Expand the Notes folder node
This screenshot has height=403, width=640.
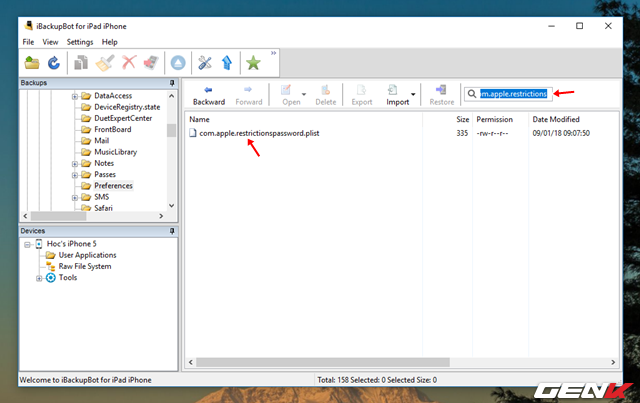coord(75,164)
